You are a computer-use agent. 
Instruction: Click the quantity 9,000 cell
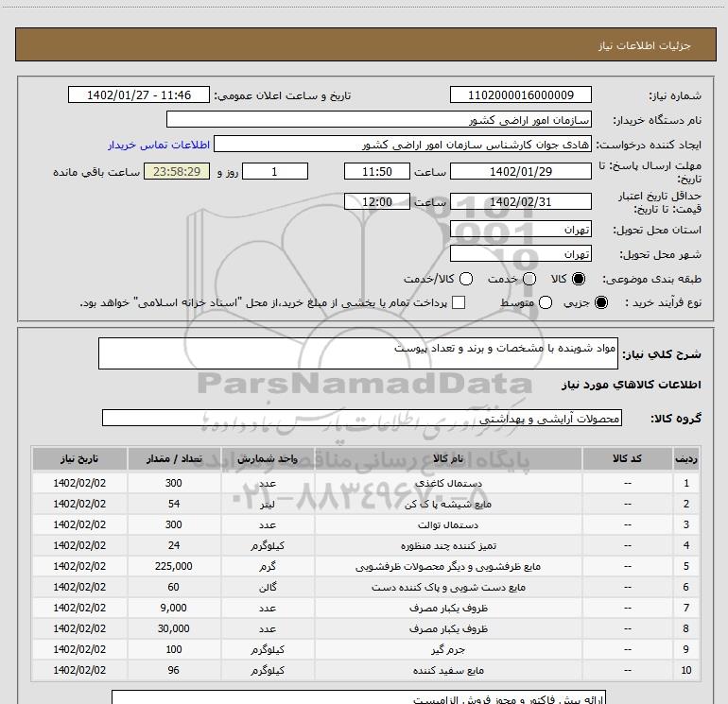click(x=174, y=608)
